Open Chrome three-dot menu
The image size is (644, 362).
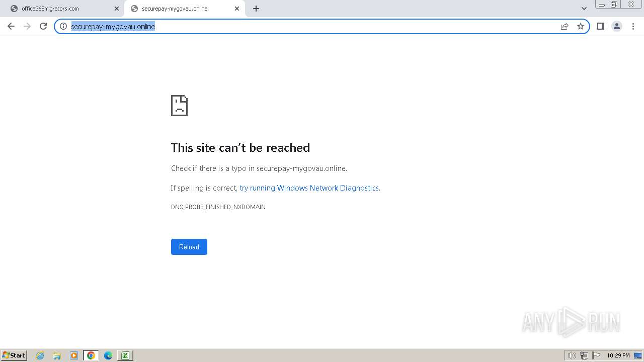[x=633, y=26]
